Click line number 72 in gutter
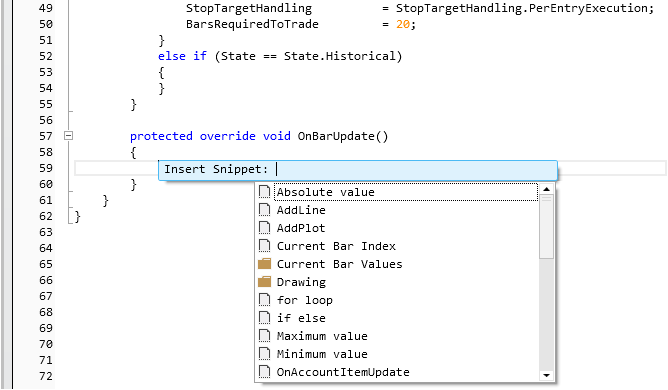668x390 pixels. pyautogui.click(x=46, y=376)
